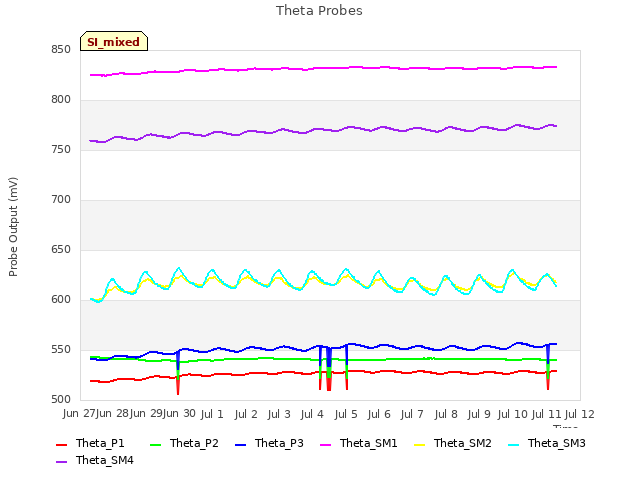Select the Theta_P2 legend entry

184,443
